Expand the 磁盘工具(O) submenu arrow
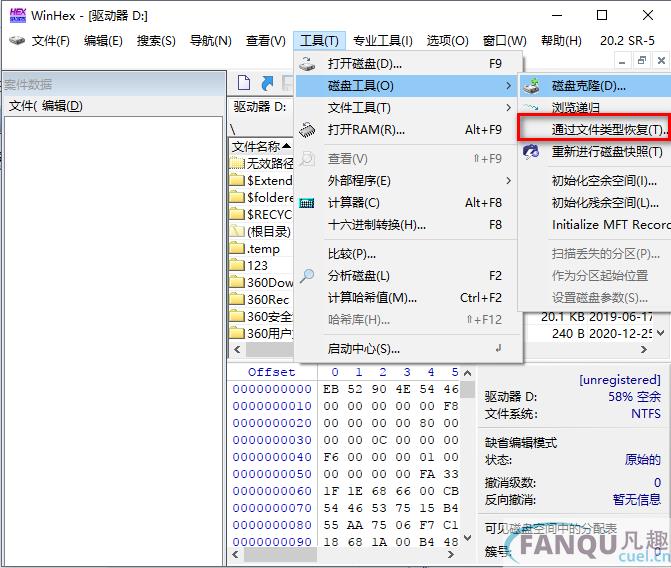671x568 pixels. [x=508, y=86]
